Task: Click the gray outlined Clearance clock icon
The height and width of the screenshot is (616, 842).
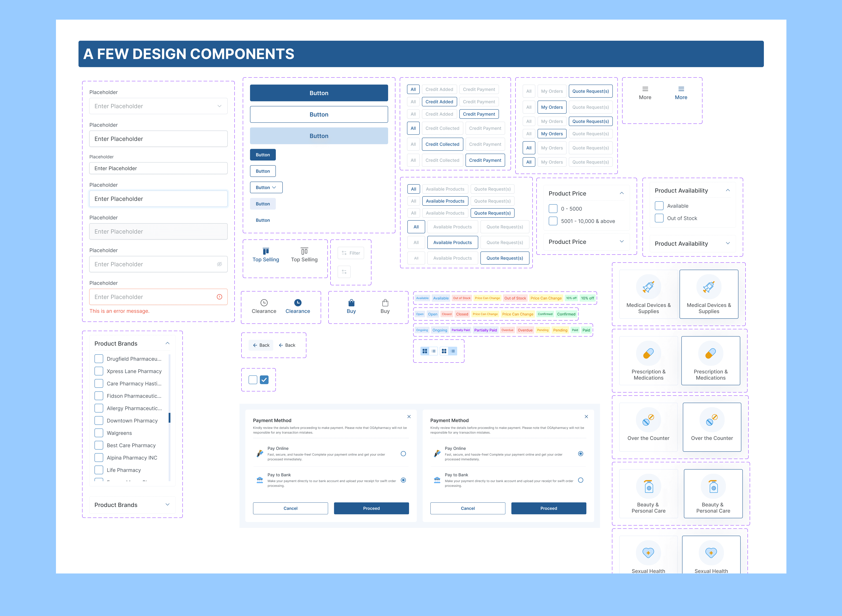Action: click(264, 303)
